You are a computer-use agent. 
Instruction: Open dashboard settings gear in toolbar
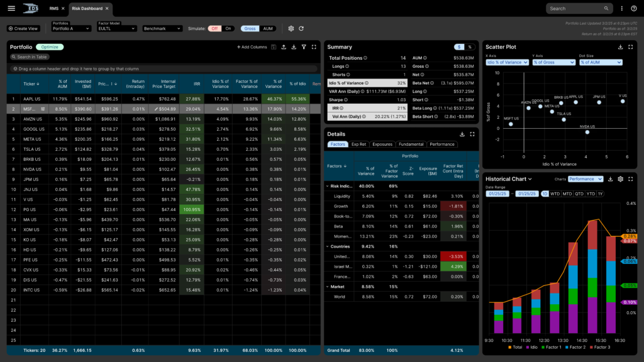click(x=291, y=28)
